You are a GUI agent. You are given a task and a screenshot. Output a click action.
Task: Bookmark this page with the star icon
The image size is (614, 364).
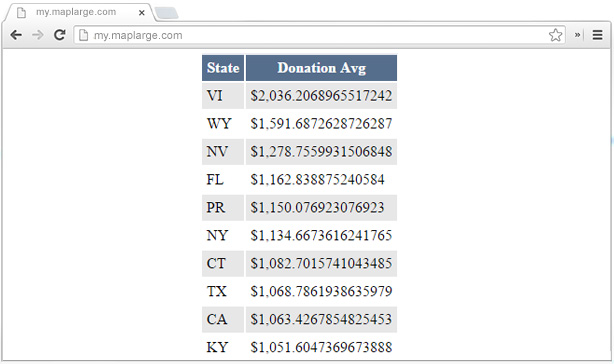tap(555, 35)
